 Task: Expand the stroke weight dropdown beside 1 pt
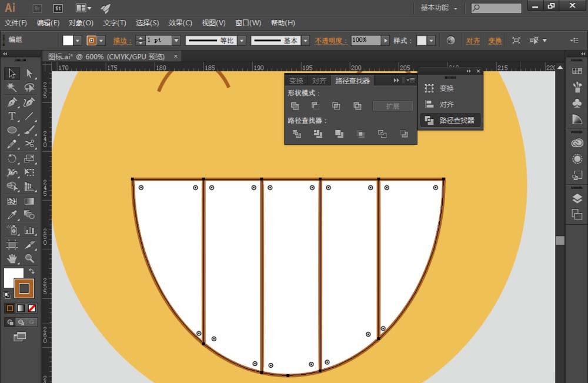[176, 41]
